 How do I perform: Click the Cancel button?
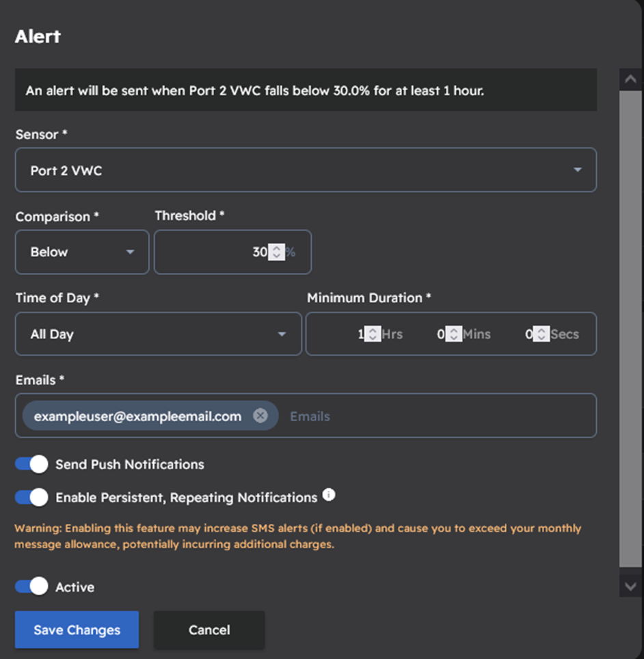[x=209, y=630]
